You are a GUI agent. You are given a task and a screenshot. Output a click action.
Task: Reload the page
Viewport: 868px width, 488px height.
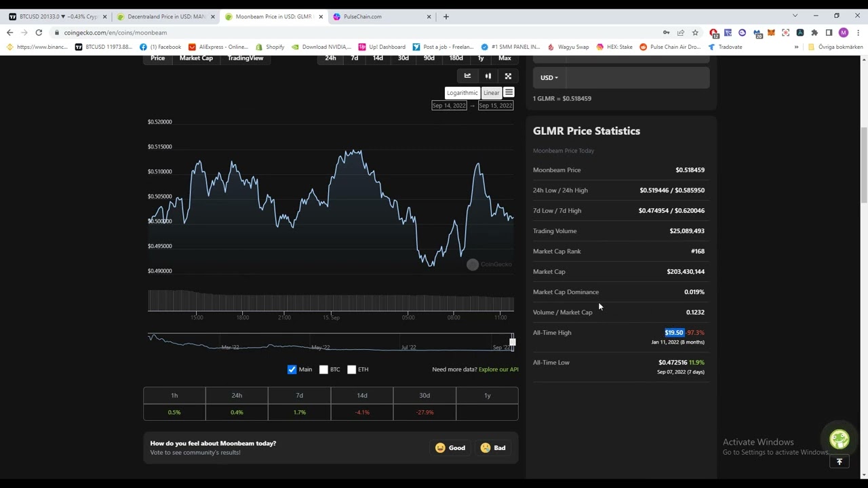[x=39, y=33]
